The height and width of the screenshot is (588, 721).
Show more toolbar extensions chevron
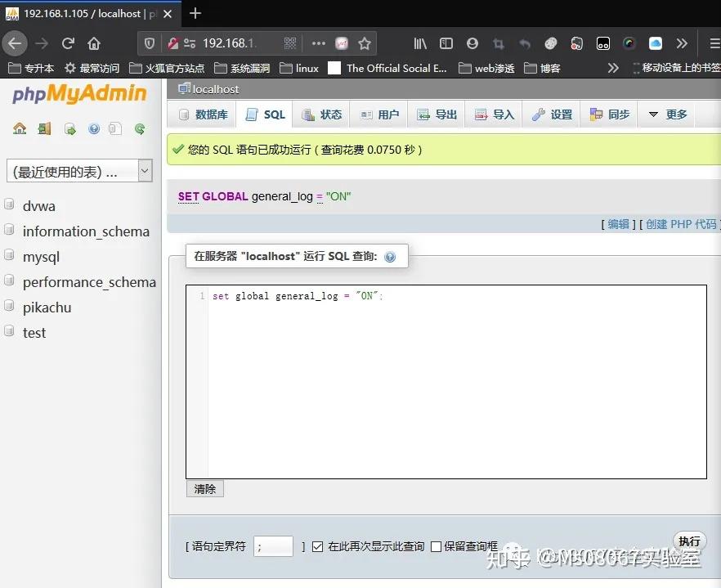pyautogui.click(x=682, y=43)
